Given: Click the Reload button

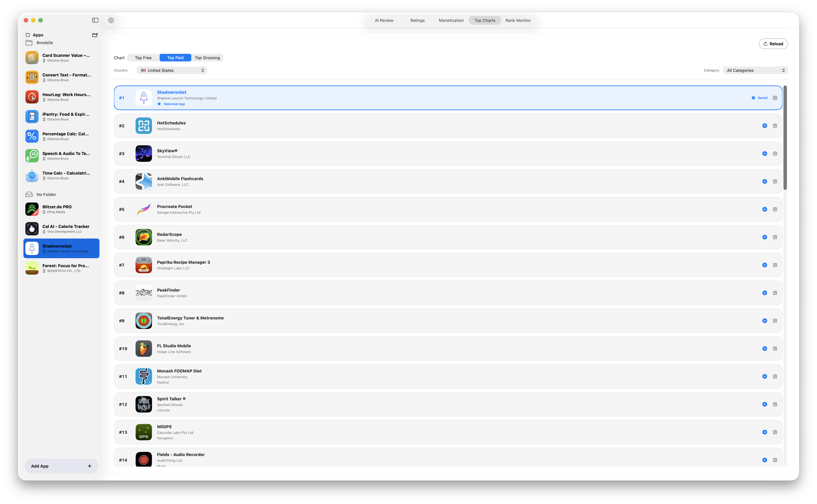Looking at the screenshot, I should [x=773, y=44].
